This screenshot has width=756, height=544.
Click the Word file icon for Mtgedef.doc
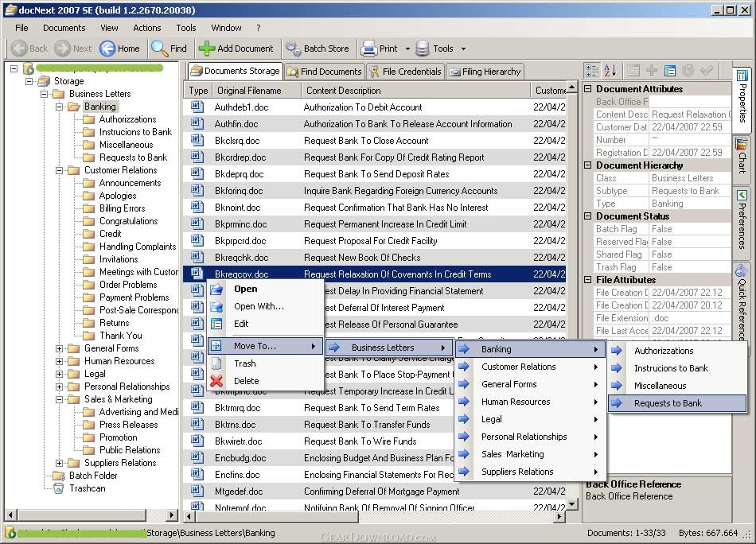(197, 491)
